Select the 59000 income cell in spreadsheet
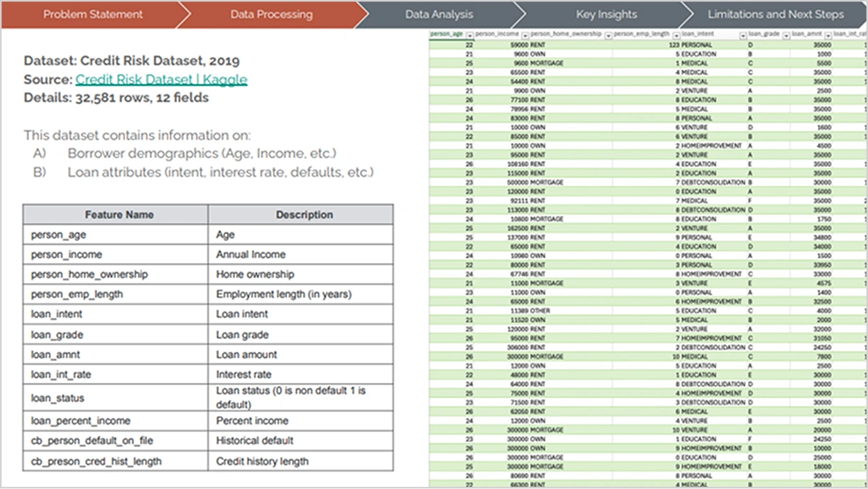868x489 pixels. [x=502, y=44]
